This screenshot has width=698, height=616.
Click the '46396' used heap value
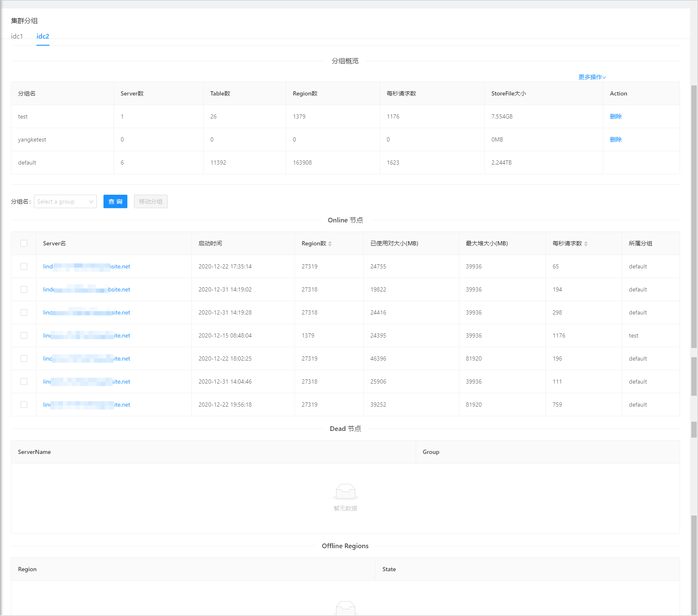click(378, 358)
